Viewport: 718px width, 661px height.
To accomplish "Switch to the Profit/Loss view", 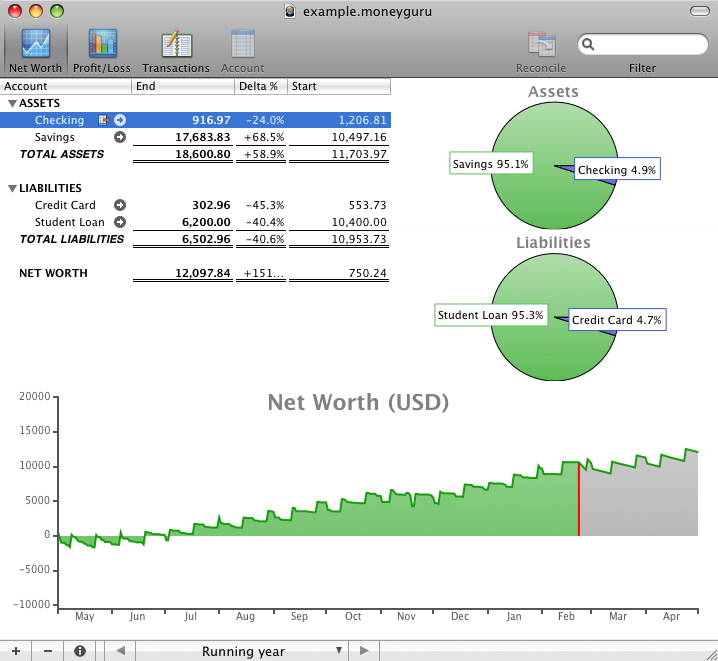I will [x=102, y=50].
